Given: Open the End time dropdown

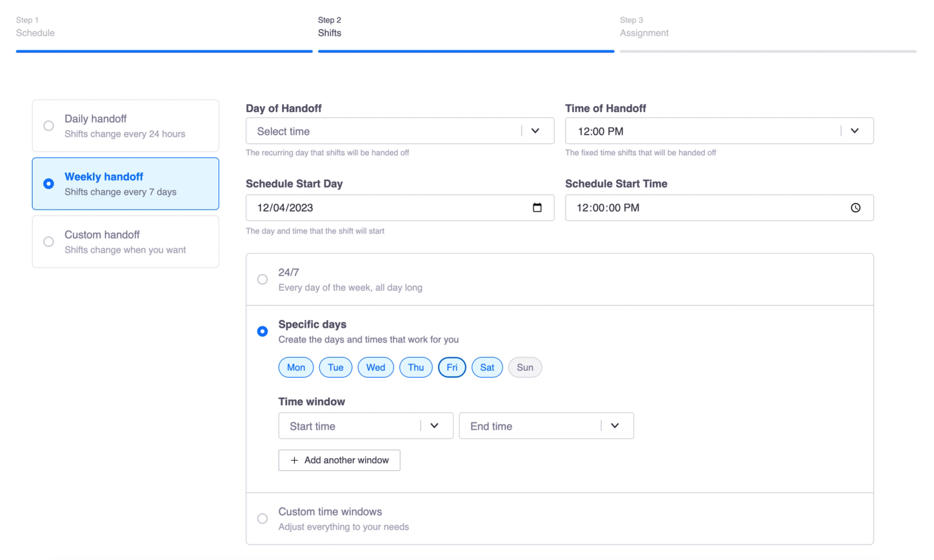Looking at the screenshot, I should 546,426.
